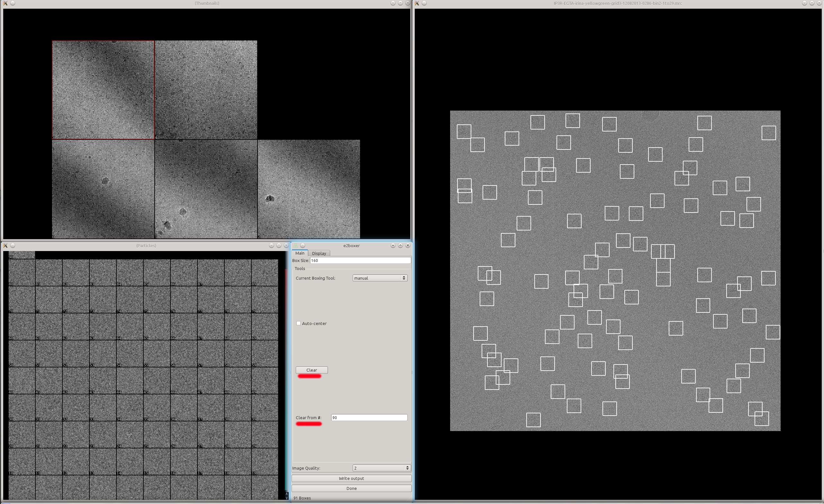Image resolution: width=824 pixels, height=504 pixels.
Task: Click the Particles panel vertical scrollbar
Action: tap(286, 368)
